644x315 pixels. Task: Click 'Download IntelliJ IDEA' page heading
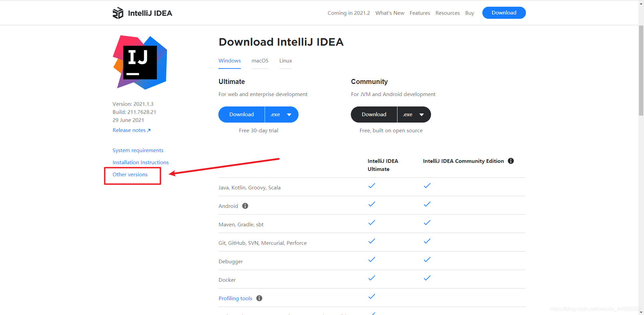pos(281,42)
